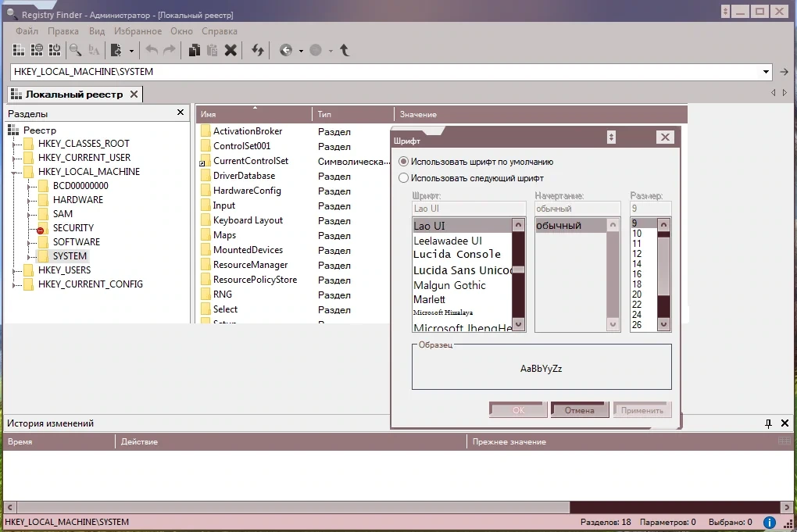Expand the HKEY_CURRENT_CONFIG node

pyautogui.click(x=14, y=285)
